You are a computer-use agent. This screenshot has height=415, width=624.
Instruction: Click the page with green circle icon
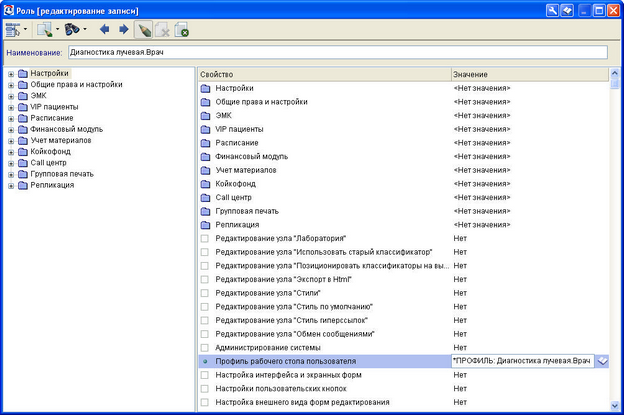tap(181, 30)
